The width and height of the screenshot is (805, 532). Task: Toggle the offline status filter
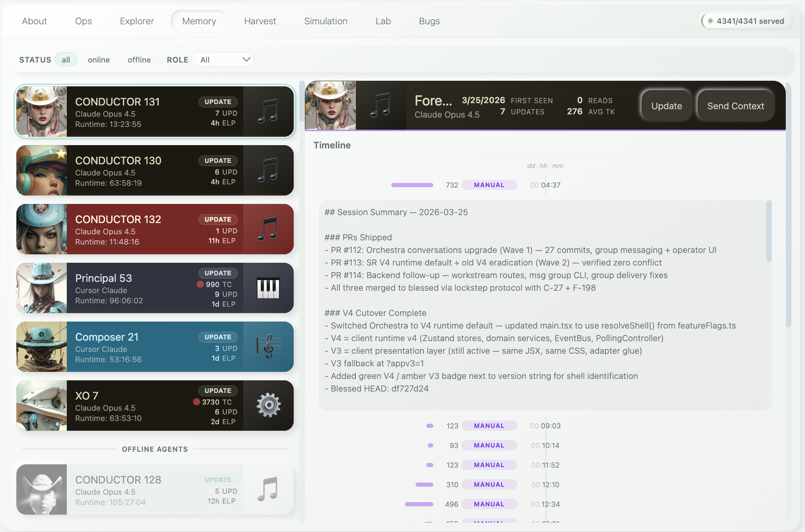(x=139, y=60)
